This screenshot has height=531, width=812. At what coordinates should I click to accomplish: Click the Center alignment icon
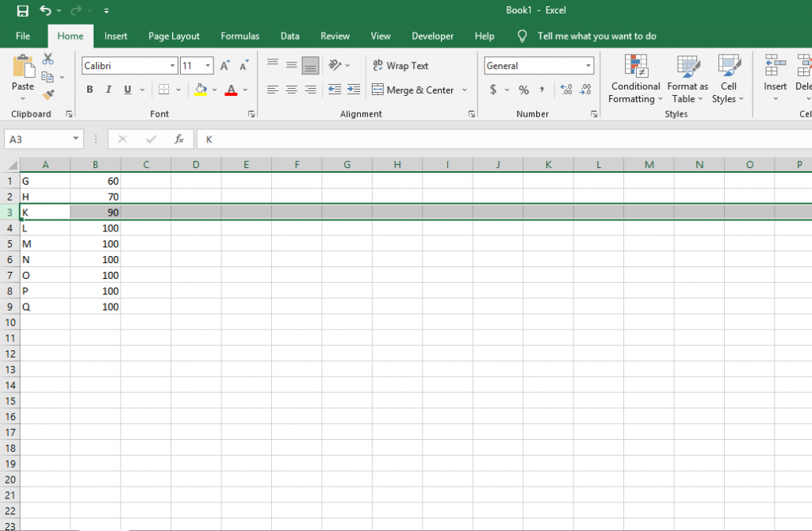point(290,90)
